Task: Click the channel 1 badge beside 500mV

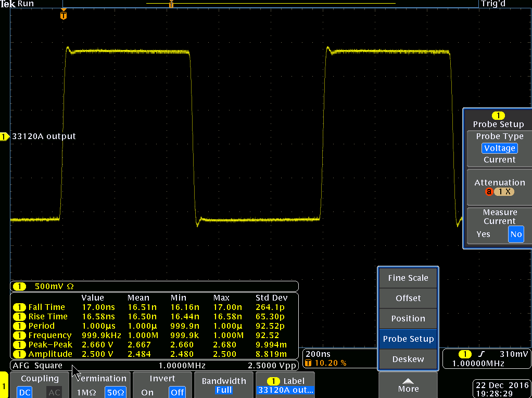Action: click(19, 287)
